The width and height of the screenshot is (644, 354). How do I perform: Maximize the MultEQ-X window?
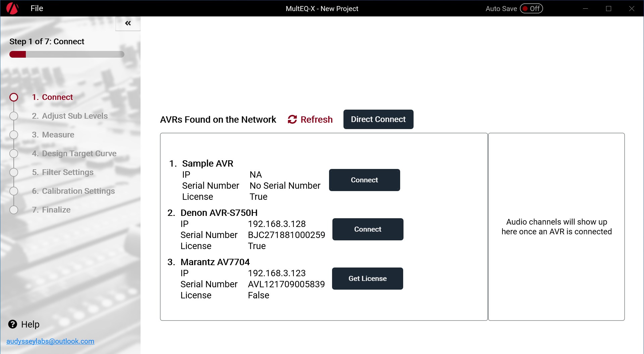tap(608, 8)
